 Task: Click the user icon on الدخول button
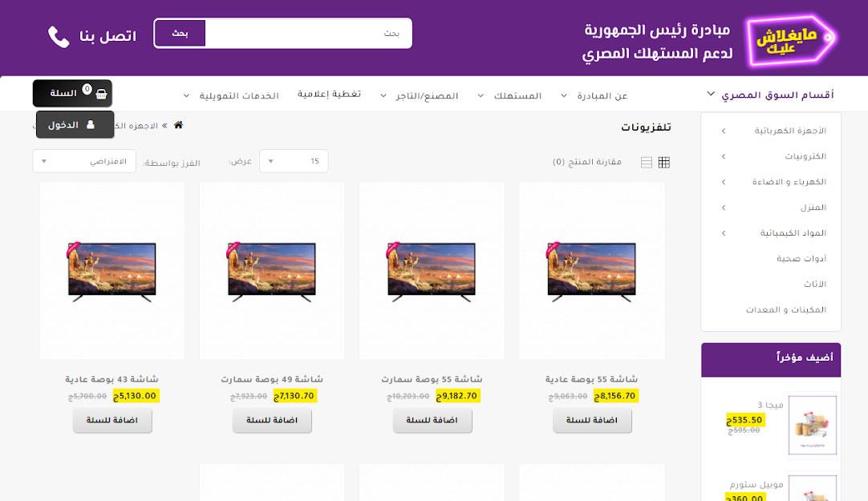(x=90, y=124)
